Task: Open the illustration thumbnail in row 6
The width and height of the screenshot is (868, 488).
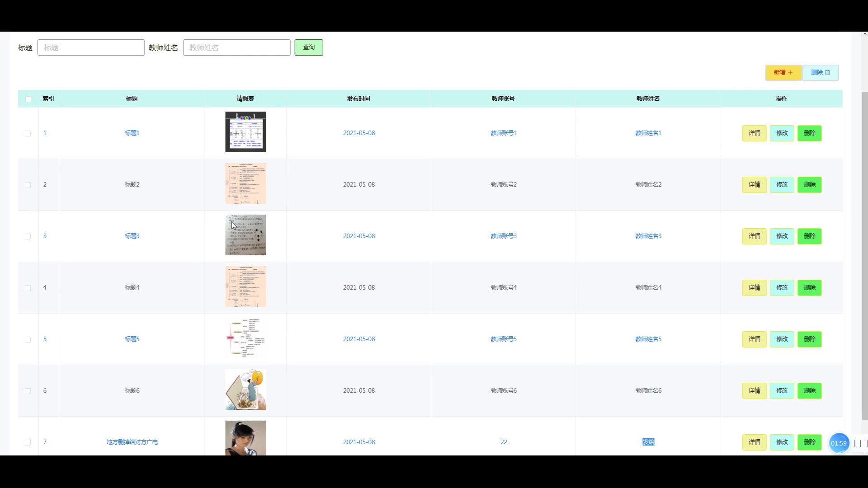Action: (245, 389)
